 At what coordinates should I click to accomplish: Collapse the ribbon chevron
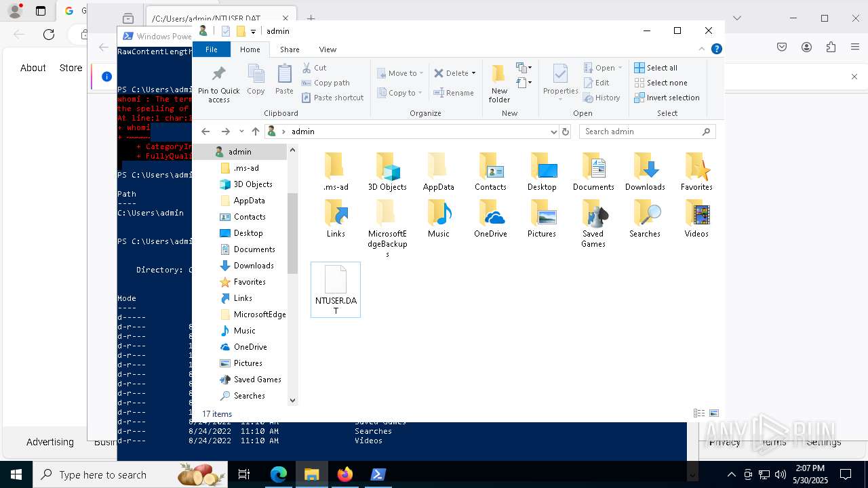click(x=702, y=49)
